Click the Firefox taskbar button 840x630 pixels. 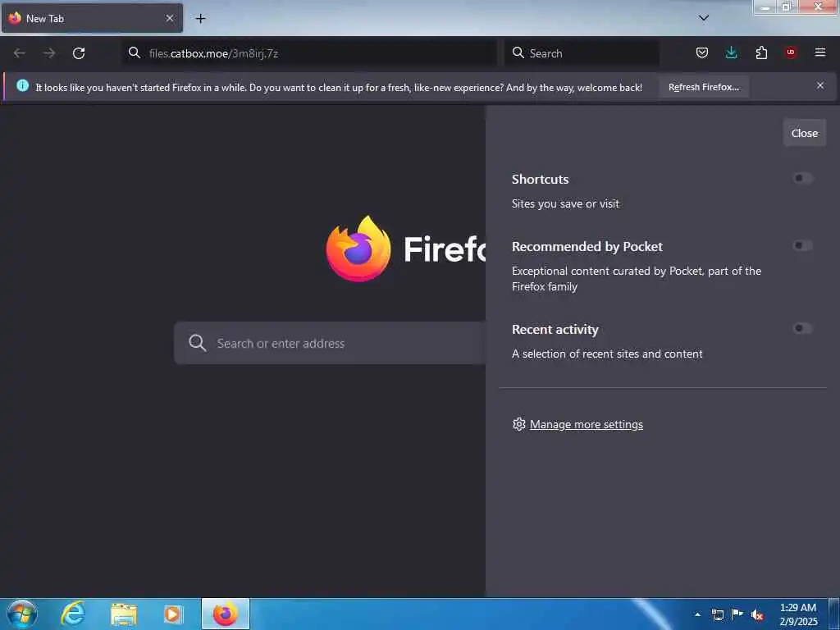226,614
